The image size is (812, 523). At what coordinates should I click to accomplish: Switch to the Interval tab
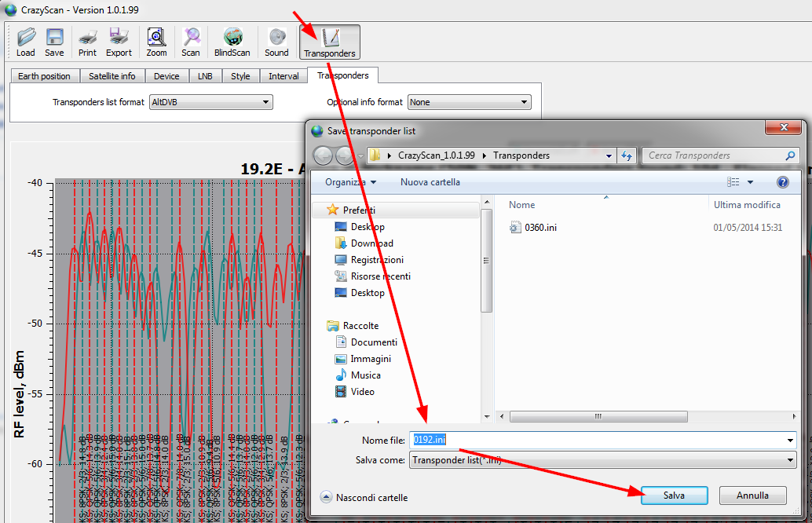283,76
